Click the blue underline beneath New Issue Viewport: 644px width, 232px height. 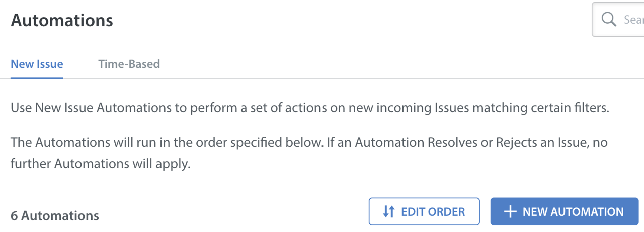click(x=37, y=78)
